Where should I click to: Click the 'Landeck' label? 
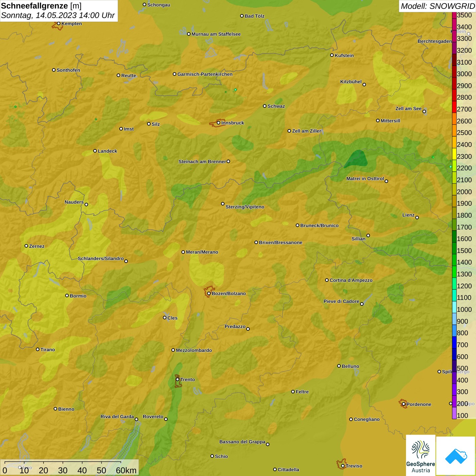tap(107, 151)
